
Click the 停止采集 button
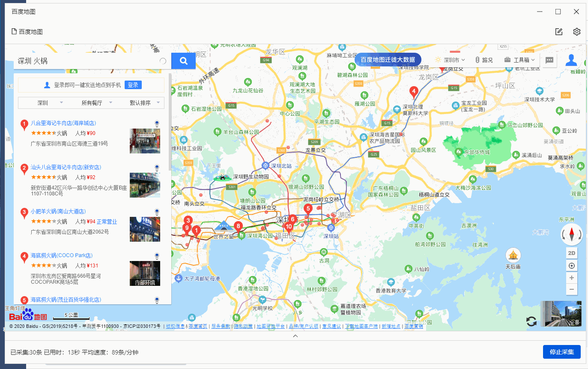pos(561,352)
